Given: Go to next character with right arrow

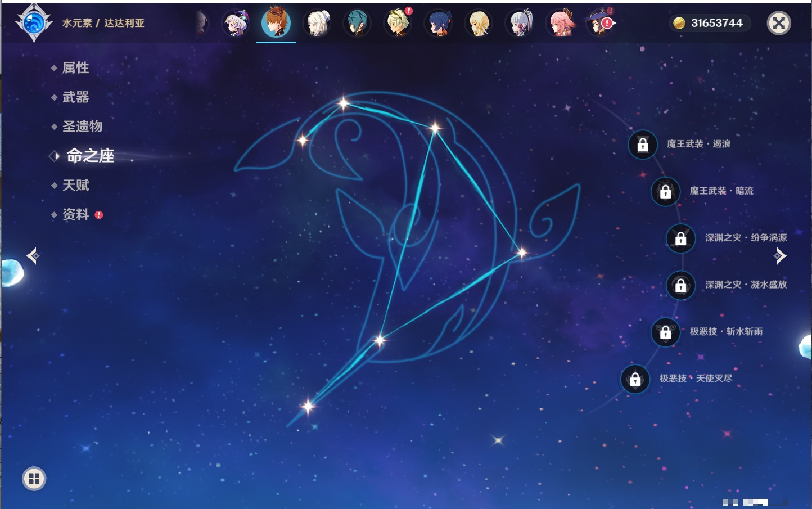Looking at the screenshot, I should (x=779, y=256).
